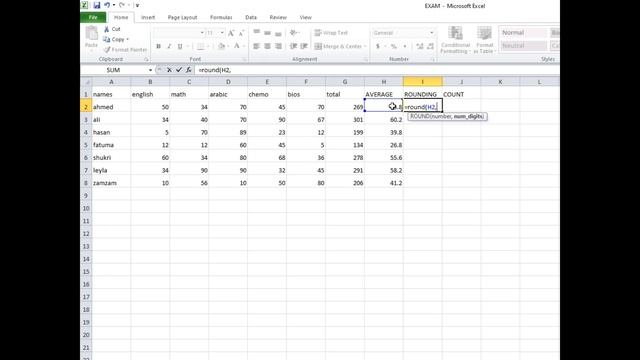Open Format as Table gallery
Image resolution: width=640 pixels, height=360 pixels.
pos(484,40)
